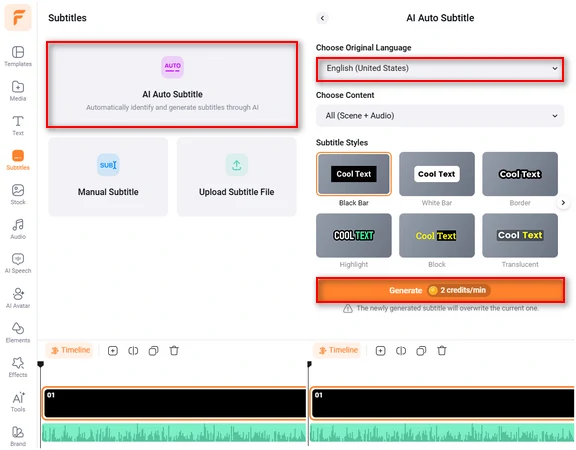Open the Stock sidebar panel

(18, 195)
